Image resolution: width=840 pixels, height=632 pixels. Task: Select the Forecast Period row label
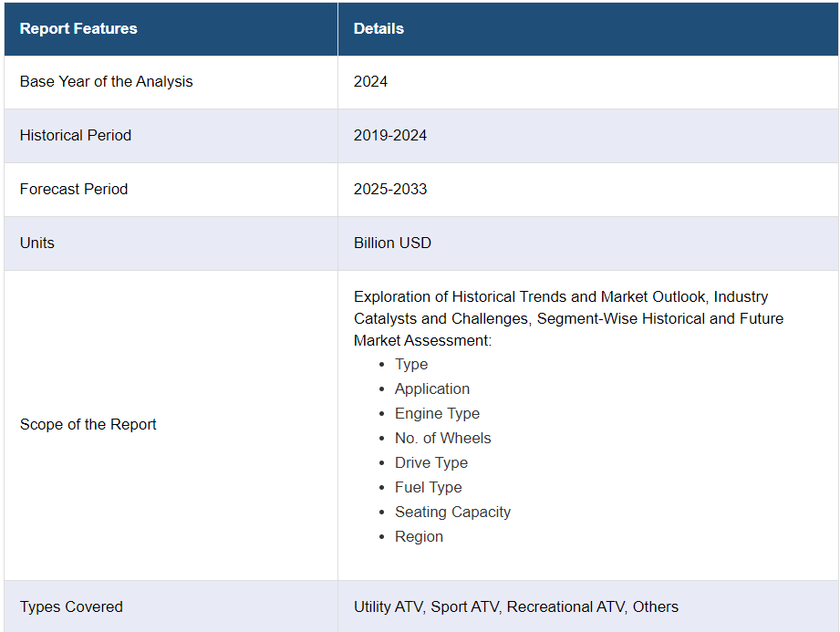tap(74, 190)
